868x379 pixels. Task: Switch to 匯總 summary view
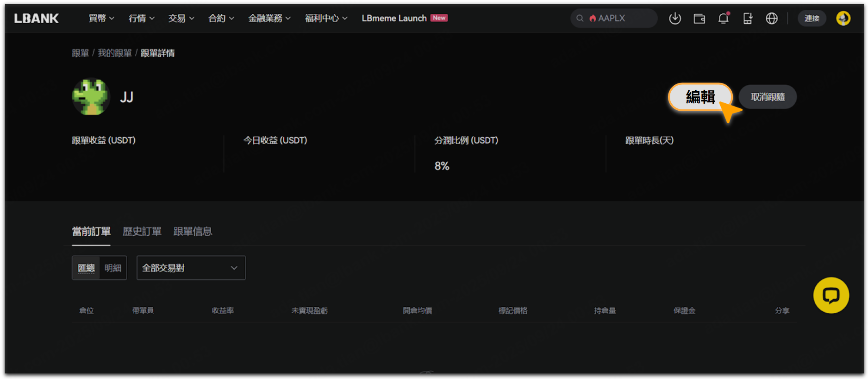[86, 268]
